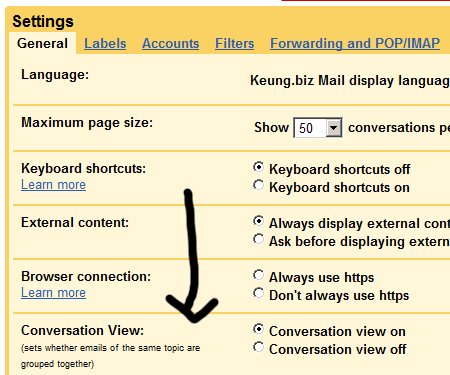
Task: Click the Keyboard shortcuts: label
Action: tap(83, 169)
